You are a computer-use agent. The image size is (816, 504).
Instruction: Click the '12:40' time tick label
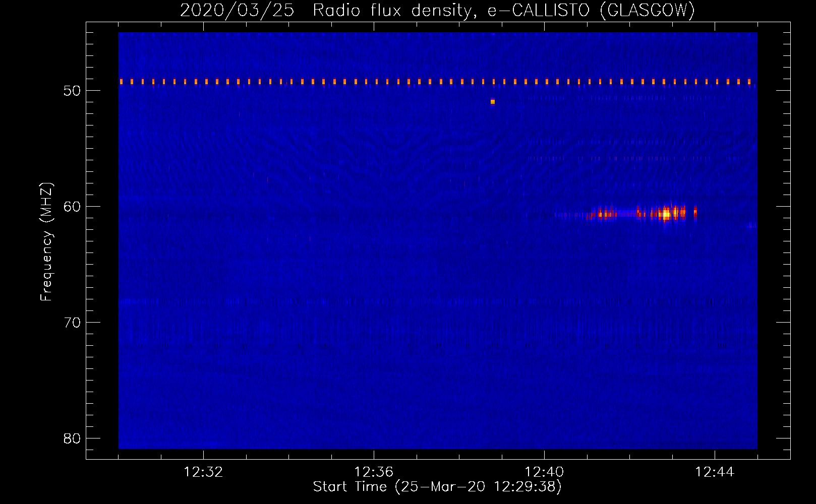pos(544,472)
